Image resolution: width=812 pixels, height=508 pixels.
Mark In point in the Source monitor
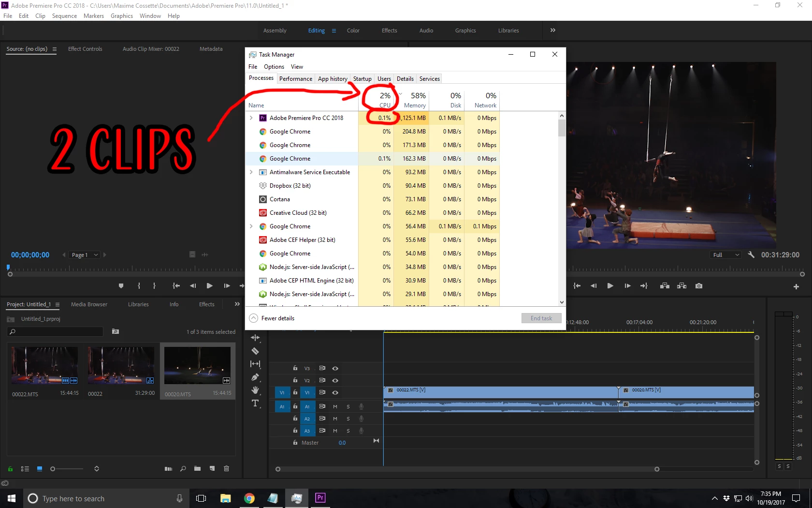[139, 286]
